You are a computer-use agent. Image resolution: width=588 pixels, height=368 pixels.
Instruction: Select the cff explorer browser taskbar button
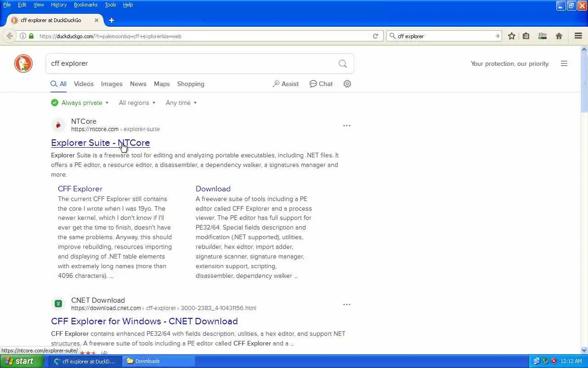click(x=86, y=361)
